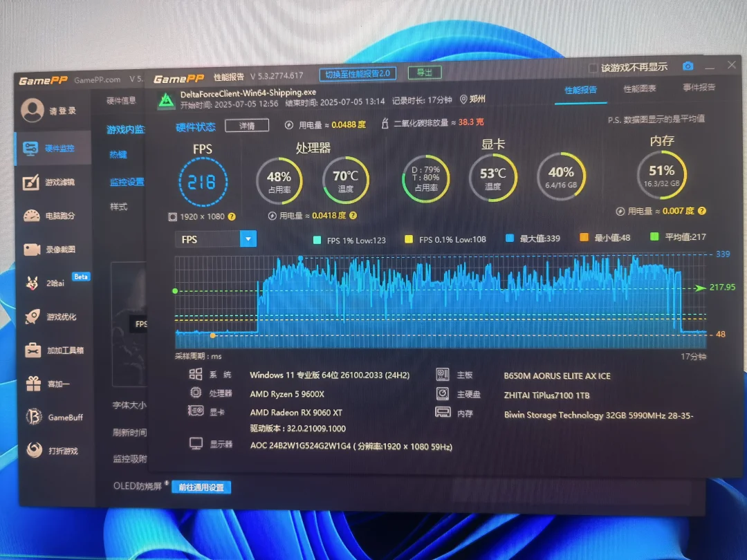Toggle 最大值:339 legend series
This screenshot has height=560, width=747.
[x=533, y=238]
